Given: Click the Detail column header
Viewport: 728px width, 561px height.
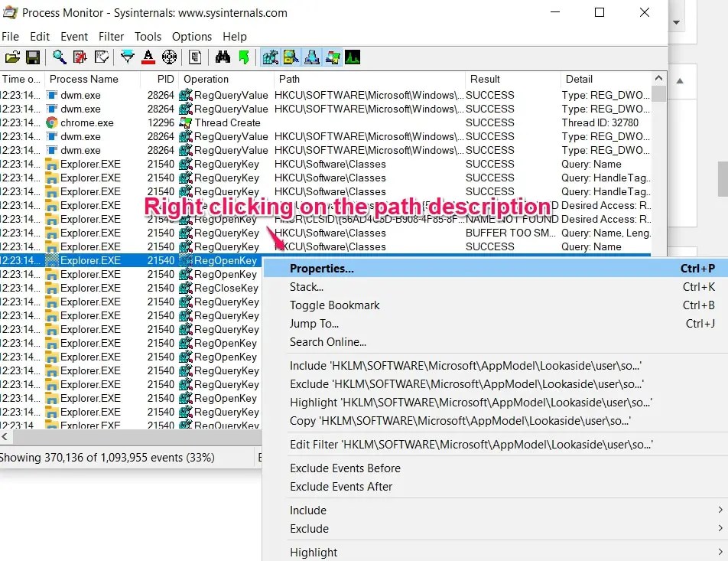Looking at the screenshot, I should click(606, 79).
